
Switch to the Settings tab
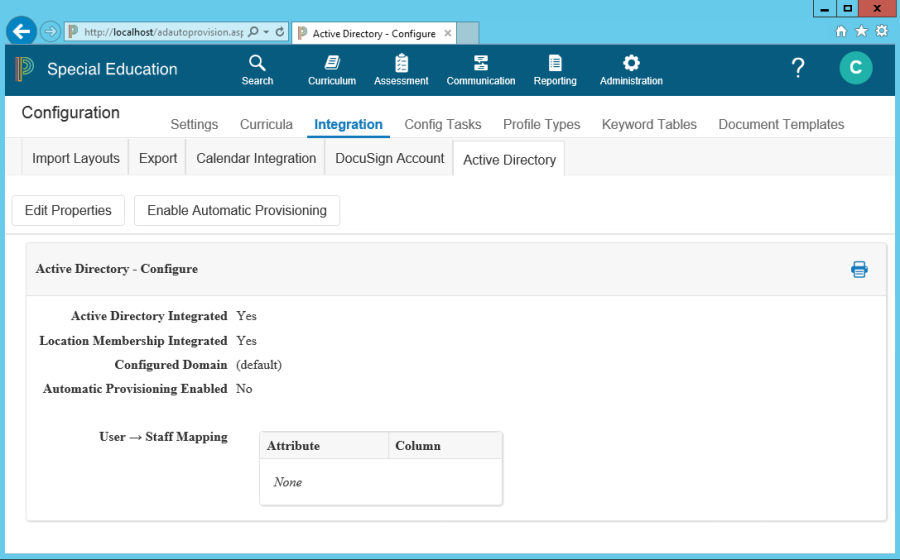click(194, 125)
